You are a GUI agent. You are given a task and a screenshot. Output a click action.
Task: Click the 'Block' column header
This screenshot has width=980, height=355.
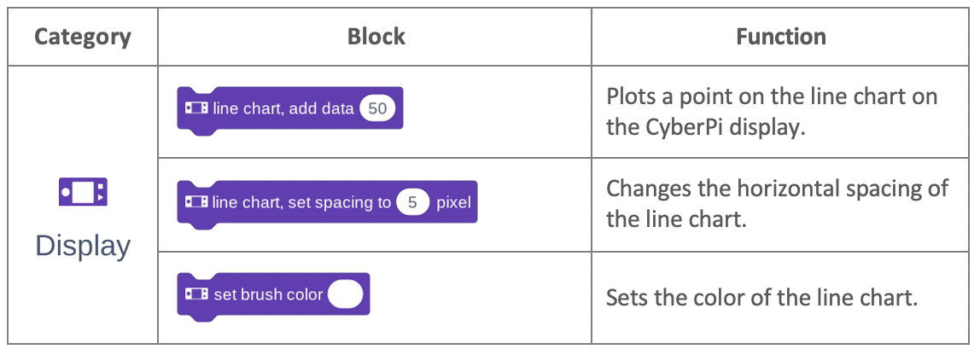pyautogui.click(x=376, y=36)
